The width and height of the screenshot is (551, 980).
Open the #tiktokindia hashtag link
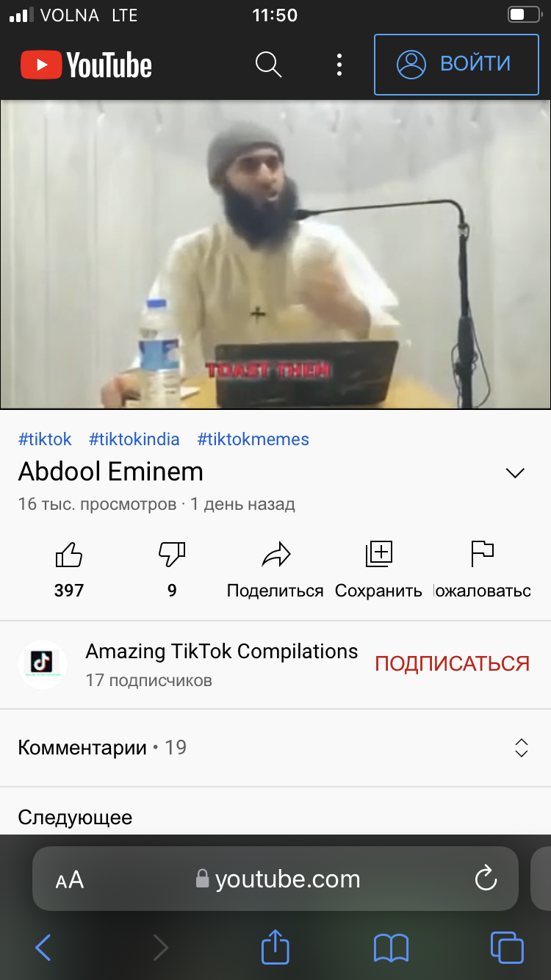[134, 439]
